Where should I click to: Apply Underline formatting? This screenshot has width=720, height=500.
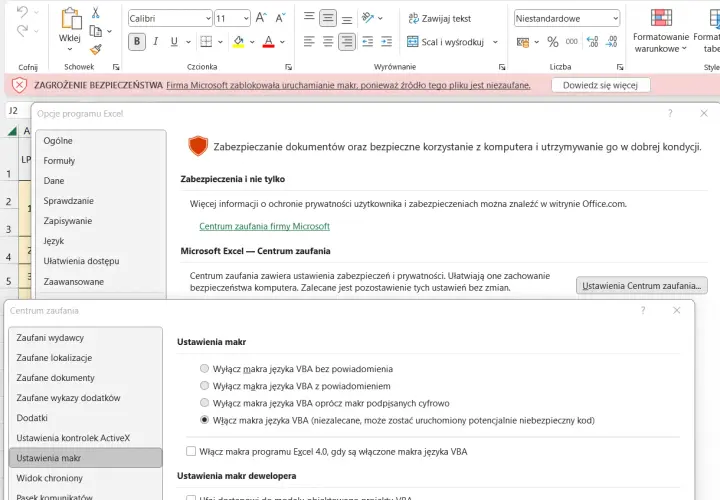(x=174, y=42)
